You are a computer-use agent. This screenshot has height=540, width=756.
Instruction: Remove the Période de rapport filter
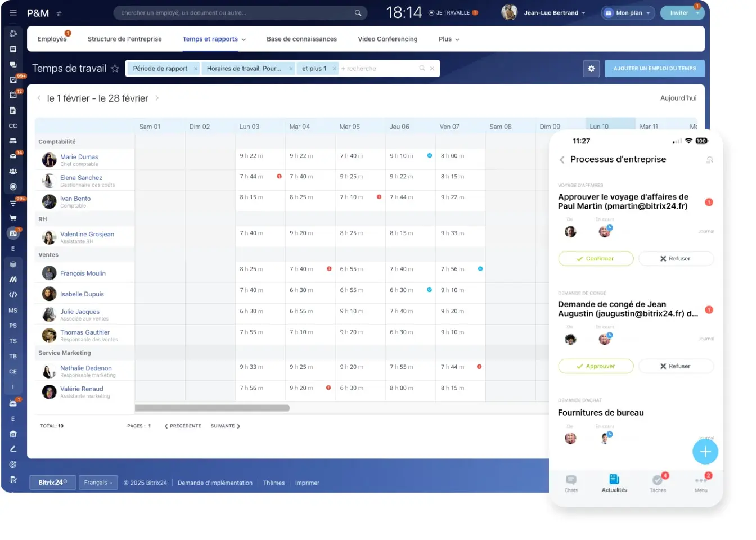(196, 69)
